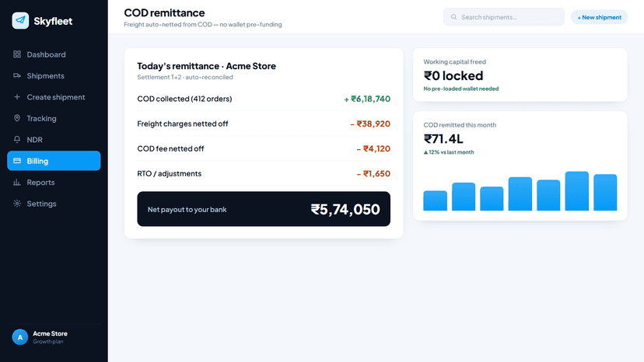Click the Skyfleet paper plane logo
644x362 pixels.
pos(20,20)
